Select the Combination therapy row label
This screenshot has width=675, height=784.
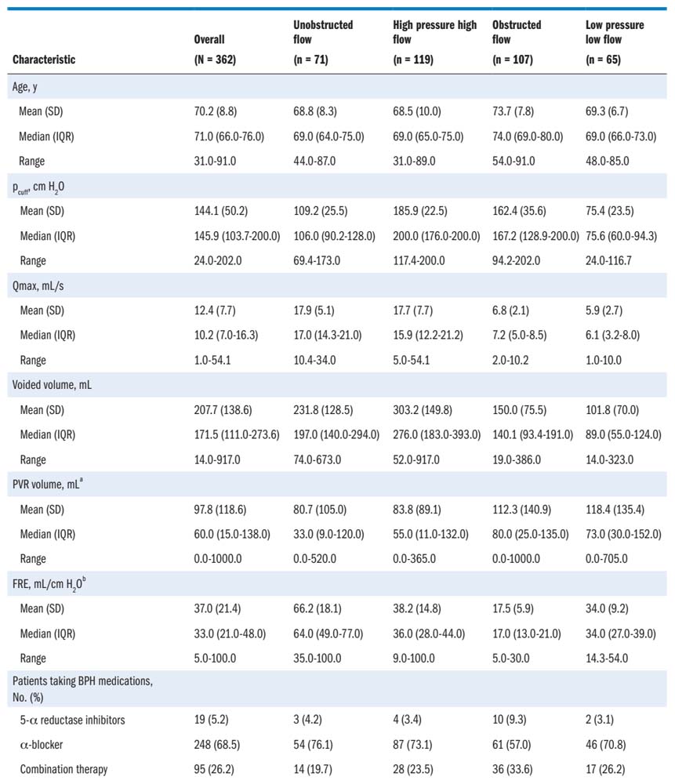pyautogui.click(x=65, y=768)
